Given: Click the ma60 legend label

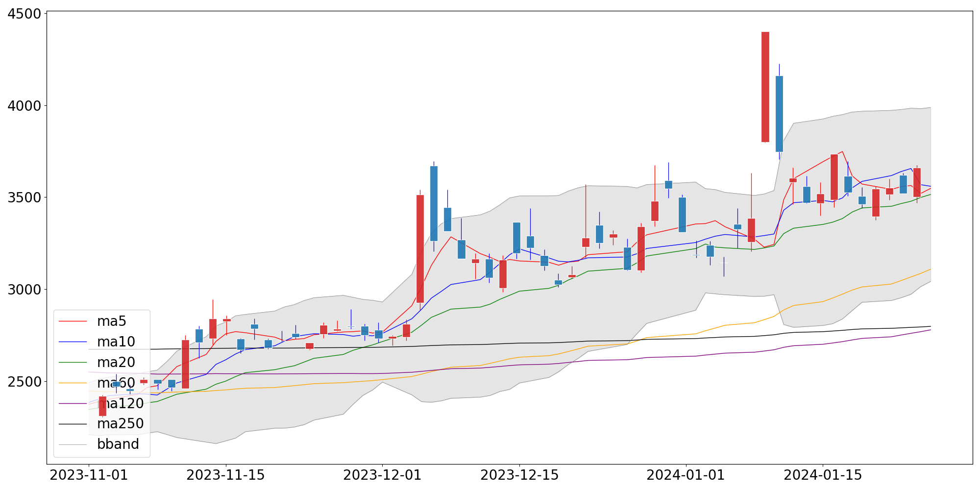Looking at the screenshot, I should [x=116, y=383].
